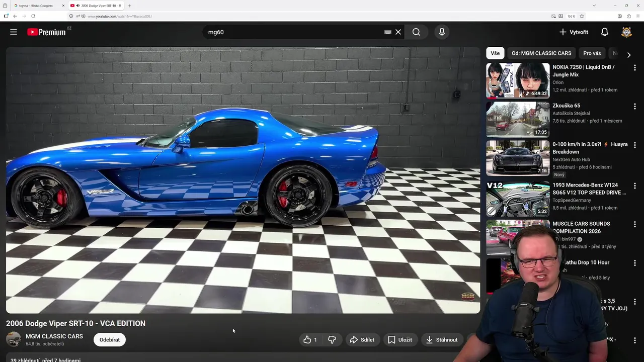Viewport: 644px width, 362px height.
Task: Show more filter chips with right arrow
Action: [628, 55]
